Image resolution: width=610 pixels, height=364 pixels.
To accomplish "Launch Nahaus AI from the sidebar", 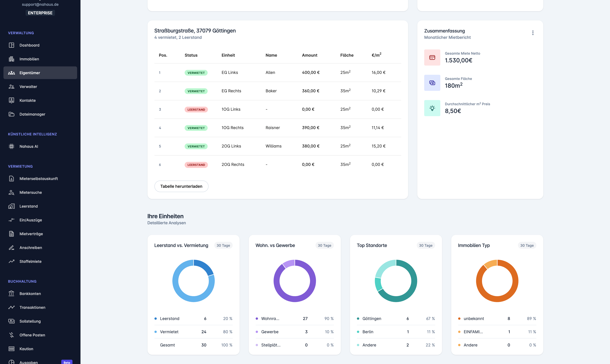I will [x=29, y=146].
